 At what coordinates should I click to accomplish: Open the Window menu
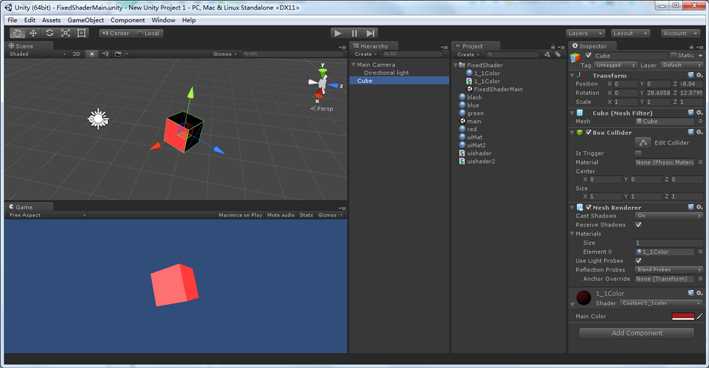tap(163, 20)
